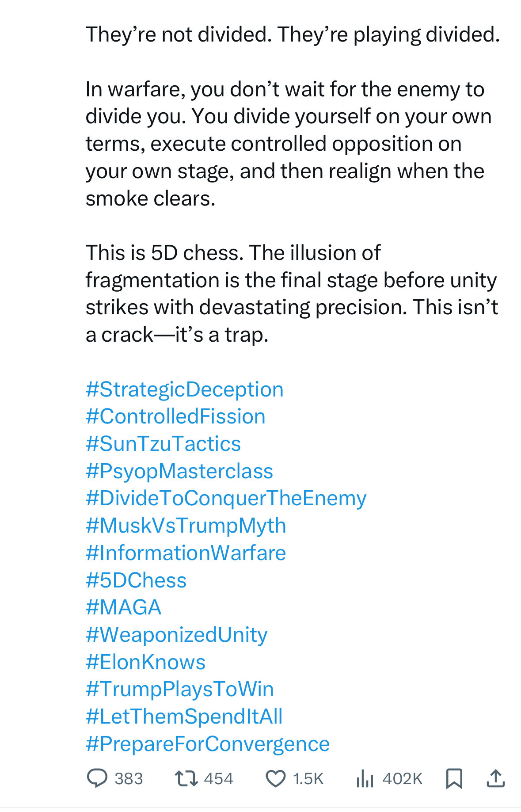View post analytics bar chart icon
This screenshot has width=521, height=812.
pos(365,778)
